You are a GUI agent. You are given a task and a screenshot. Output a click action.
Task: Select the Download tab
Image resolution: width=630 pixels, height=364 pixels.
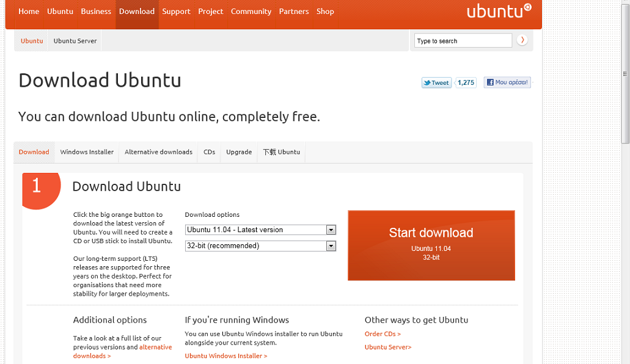[34, 152]
